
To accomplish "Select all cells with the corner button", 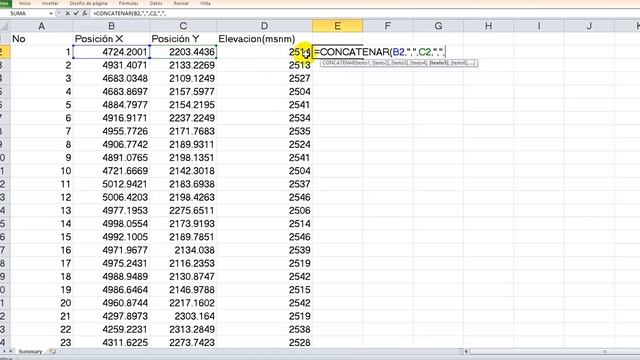I will pos(4,27).
